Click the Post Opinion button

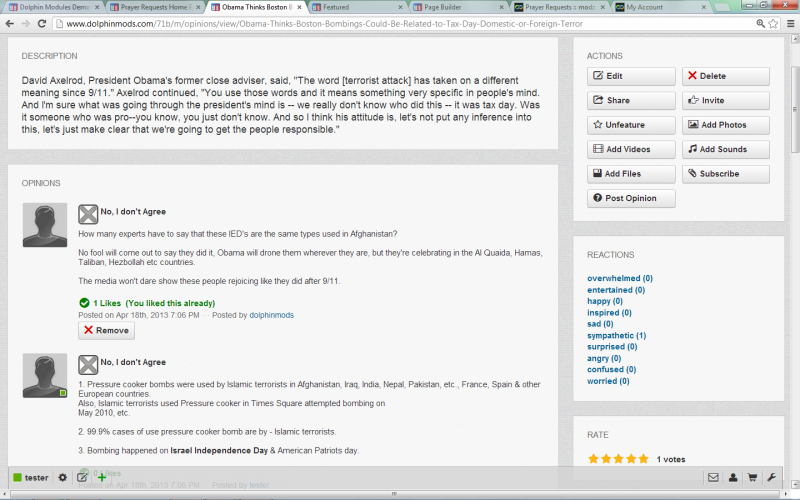tap(631, 198)
